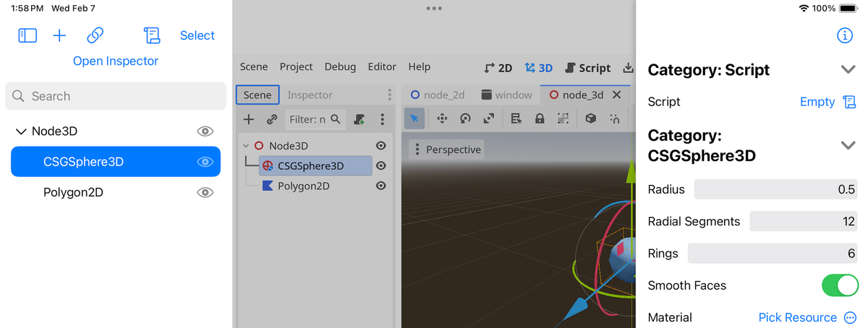Group selected node children icon in toolbar

click(563, 118)
